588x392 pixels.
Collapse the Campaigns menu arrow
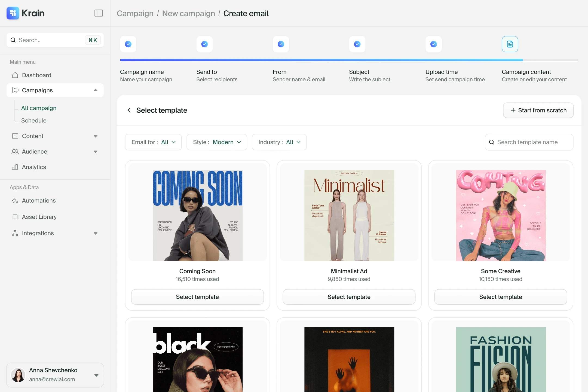[96, 90]
